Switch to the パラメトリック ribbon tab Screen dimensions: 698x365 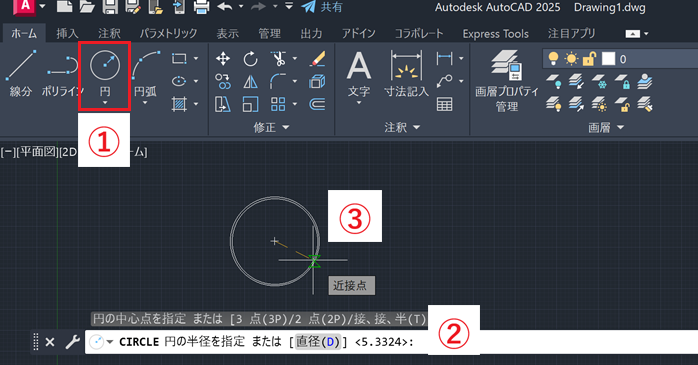click(168, 33)
